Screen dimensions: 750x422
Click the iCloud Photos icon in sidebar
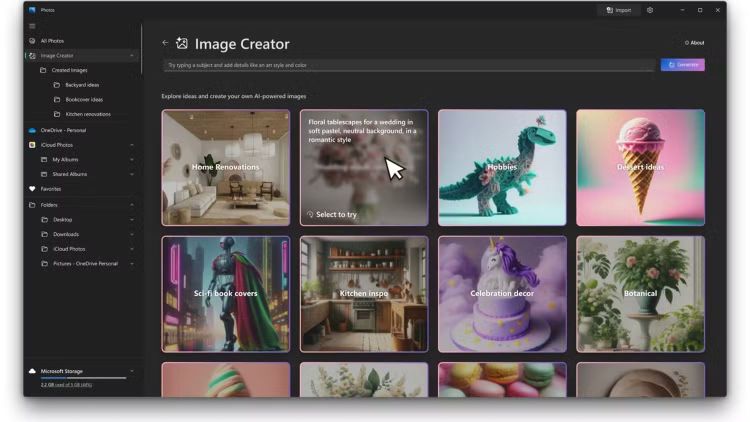(x=32, y=145)
